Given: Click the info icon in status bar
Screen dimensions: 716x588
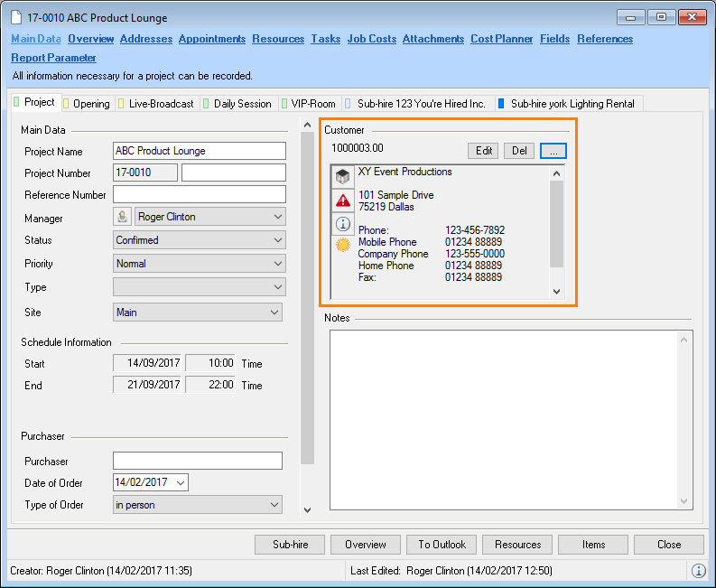Looking at the screenshot, I should (x=698, y=571).
